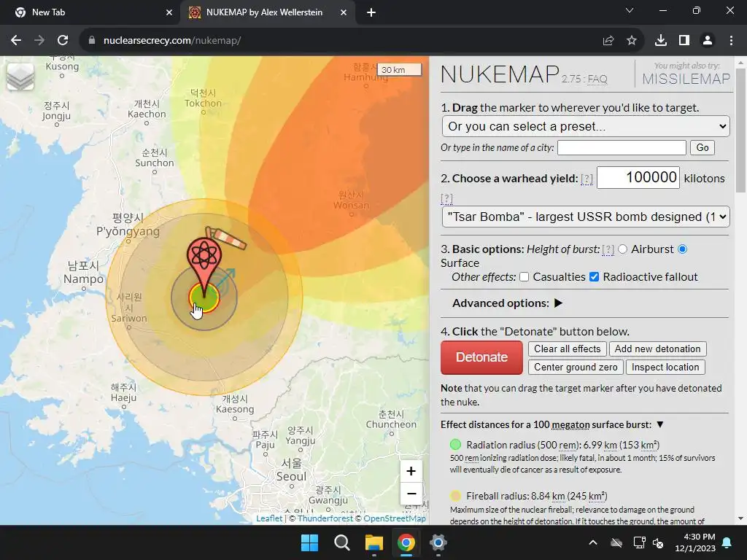View site security lock icon
The width and height of the screenshot is (747, 560).
click(92, 41)
